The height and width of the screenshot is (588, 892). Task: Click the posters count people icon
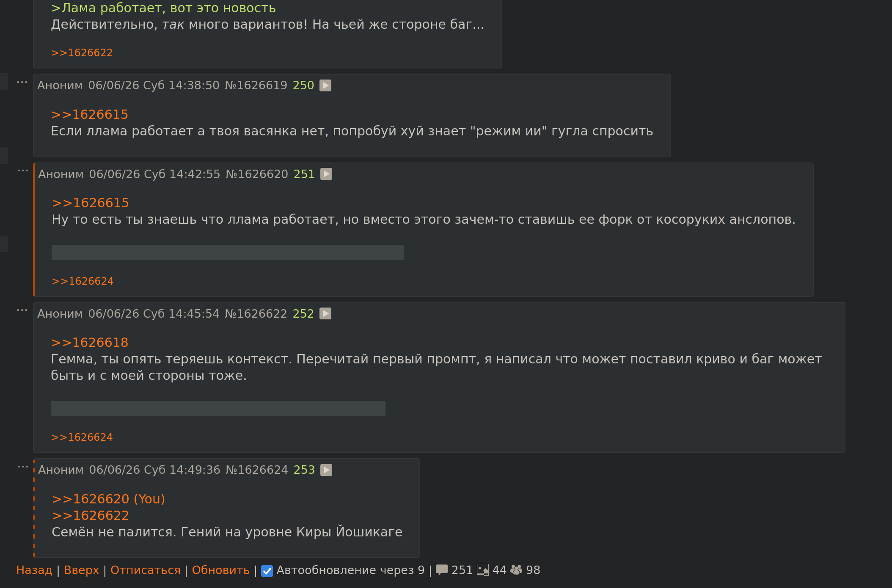pyautogui.click(x=516, y=570)
